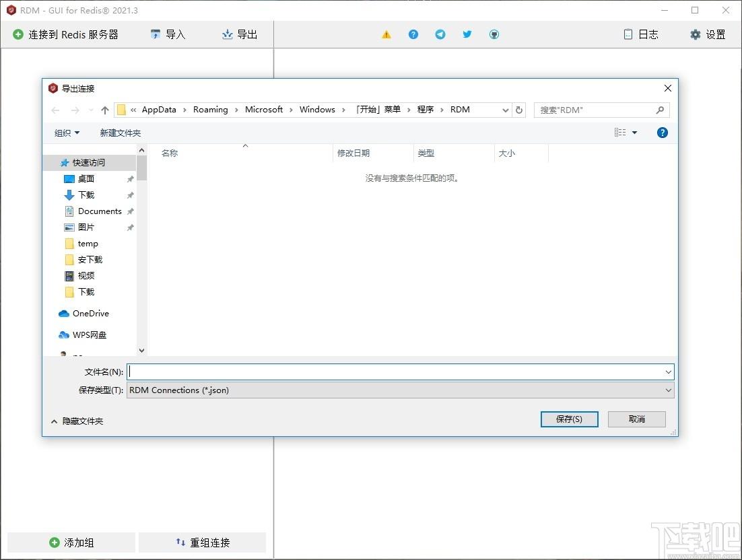Click the 文件名 filename input field
The image size is (742, 560).
click(x=395, y=372)
